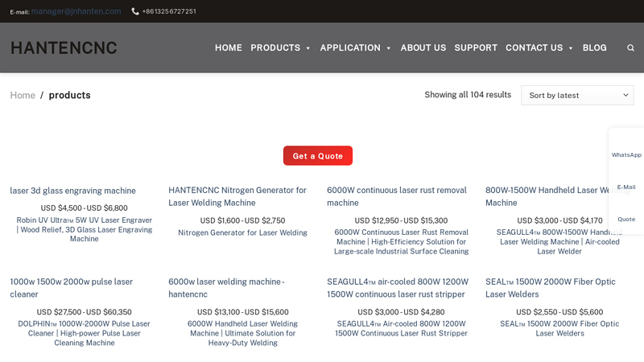Click SEAGULL4 Air-cooled Continuous Laser Rust Stripper description
This screenshot has width=644, height=362.
[401, 328]
